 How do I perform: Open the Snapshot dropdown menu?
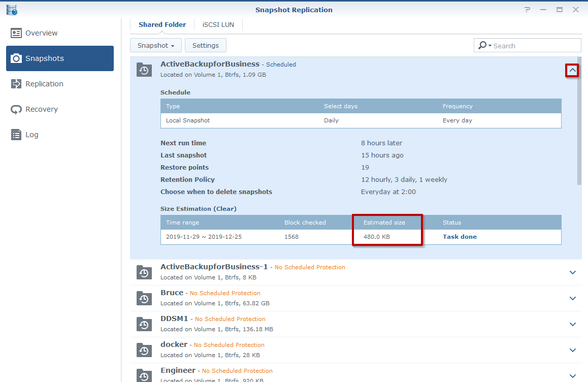(x=156, y=45)
